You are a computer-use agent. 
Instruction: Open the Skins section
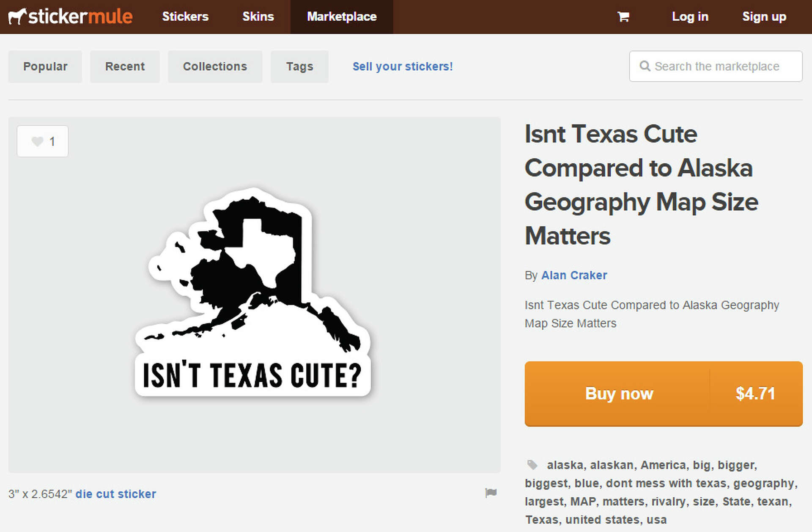pos(258,17)
